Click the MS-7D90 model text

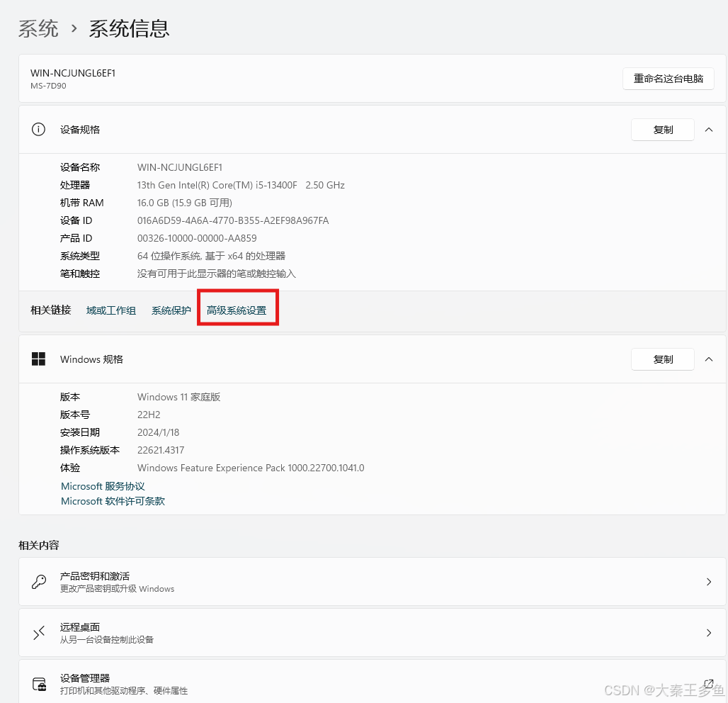[x=48, y=86]
